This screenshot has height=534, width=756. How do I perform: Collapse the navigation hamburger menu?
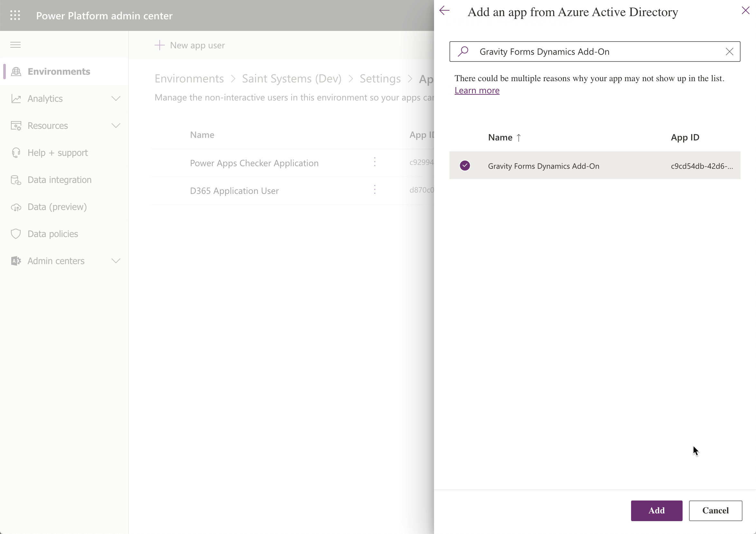(x=15, y=45)
